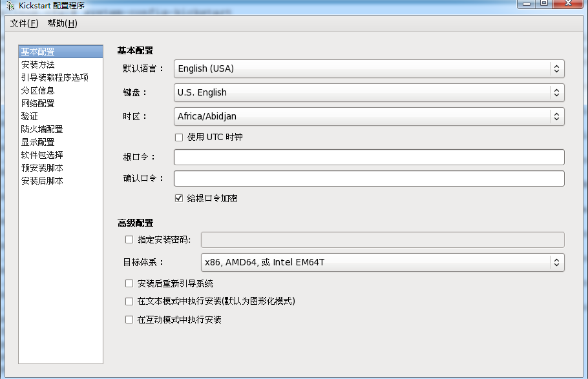Expand the 目标体系 architecture dropdown

pos(383,262)
